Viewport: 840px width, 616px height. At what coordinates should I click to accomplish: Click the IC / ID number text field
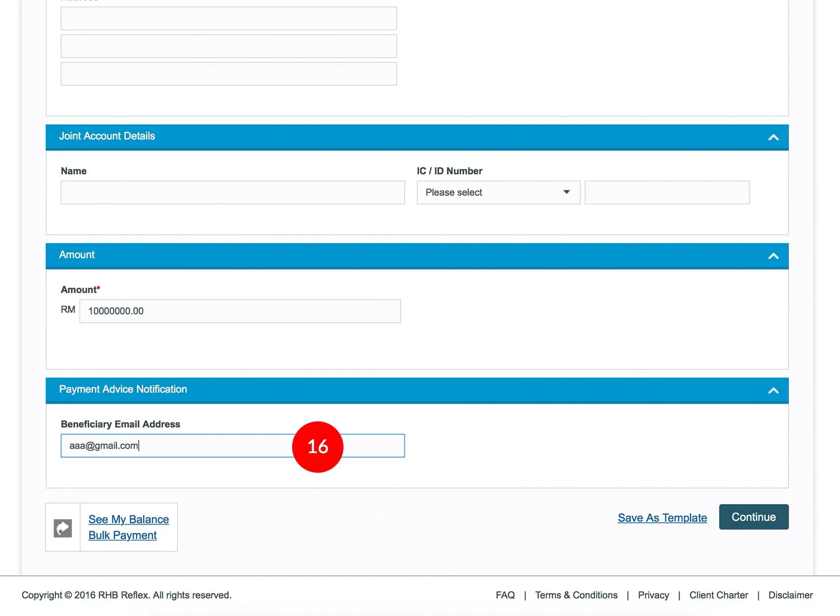(667, 192)
